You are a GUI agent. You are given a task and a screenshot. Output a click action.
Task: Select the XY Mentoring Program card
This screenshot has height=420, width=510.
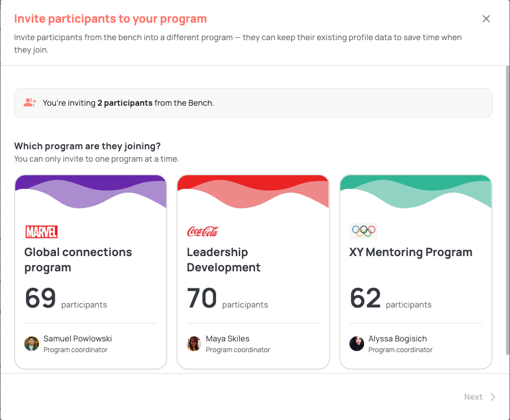[x=416, y=272]
